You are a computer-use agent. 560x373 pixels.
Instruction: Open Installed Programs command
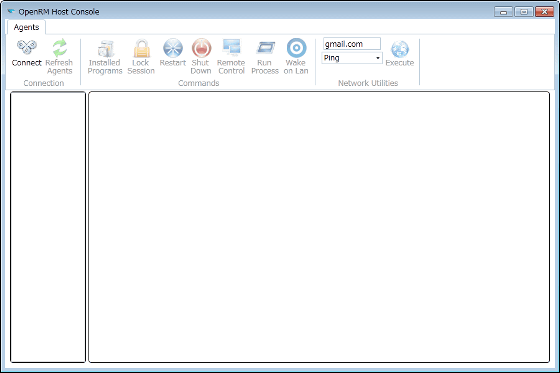(105, 56)
